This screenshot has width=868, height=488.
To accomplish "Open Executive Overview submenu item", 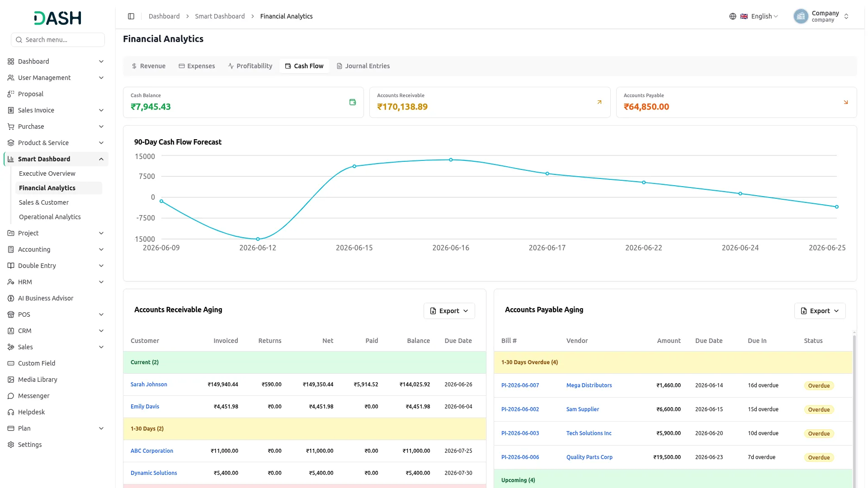I will click(x=47, y=174).
